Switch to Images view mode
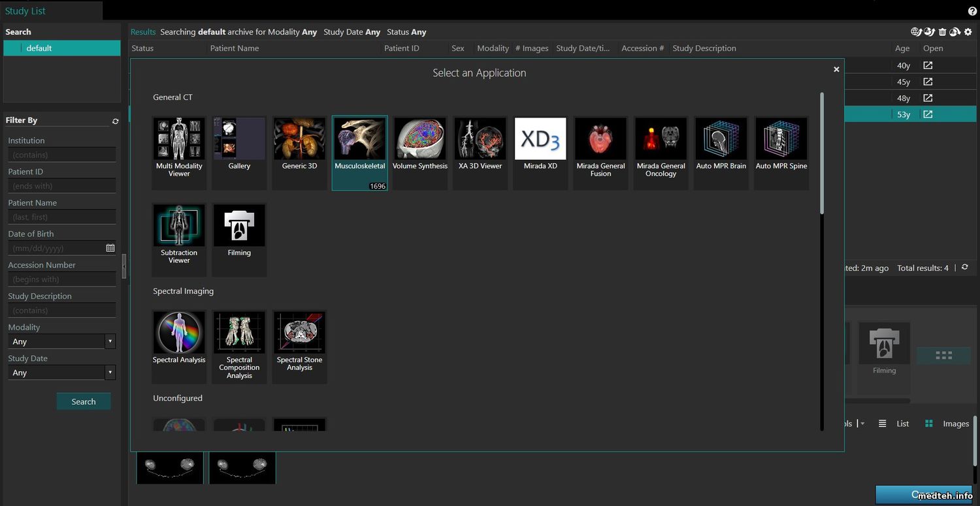Screen dimensions: 980x506 pyautogui.click(x=948, y=424)
